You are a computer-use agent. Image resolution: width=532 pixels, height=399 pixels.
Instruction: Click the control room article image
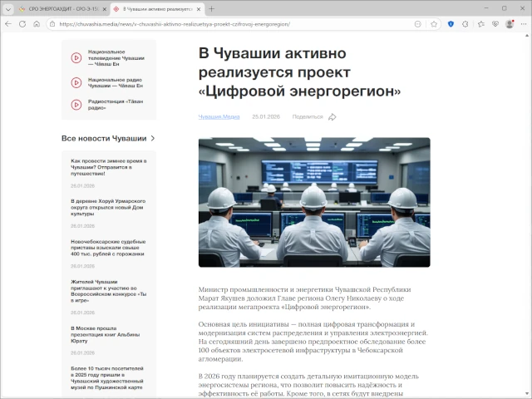[x=314, y=202]
